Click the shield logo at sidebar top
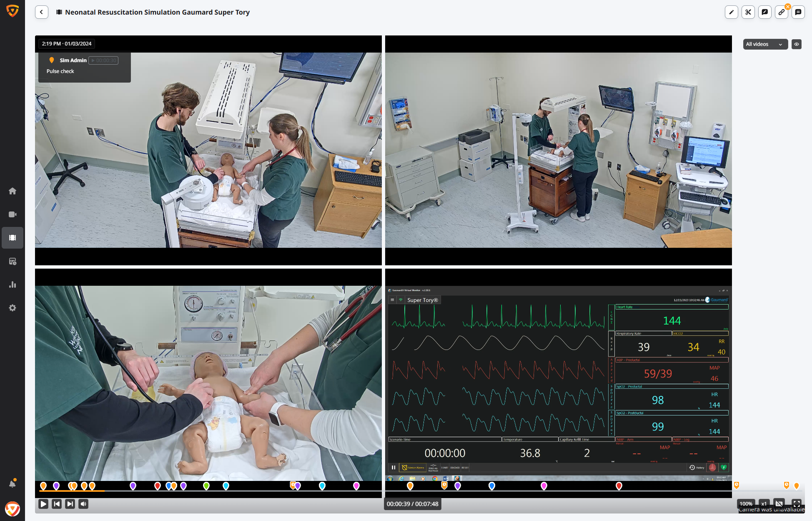The height and width of the screenshot is (521, 812). [13, 11]
